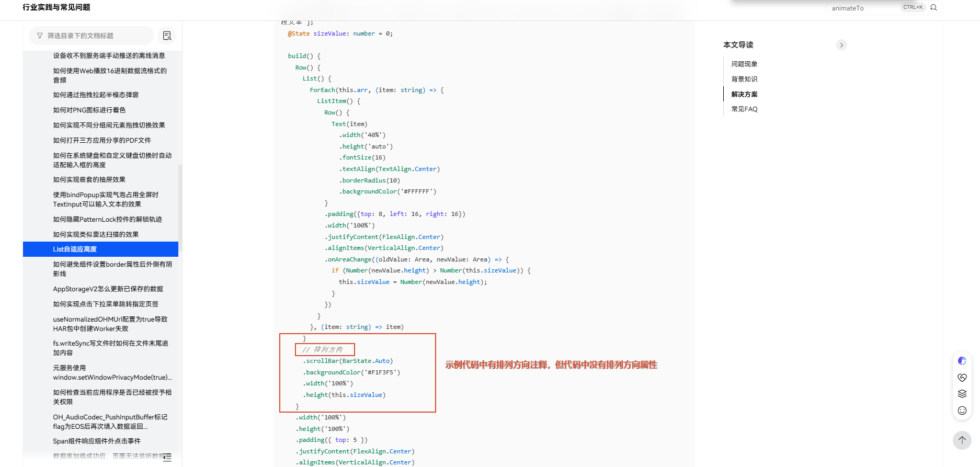Click the '.scrollBar(BarState.Auto)' code line
This screenshot has width=980, height=467.
pos(348,361)
